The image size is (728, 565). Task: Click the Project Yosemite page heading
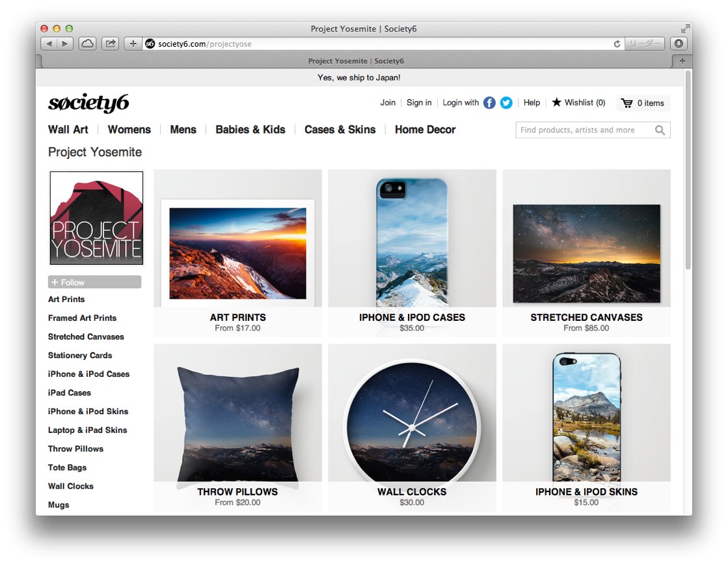95,152
